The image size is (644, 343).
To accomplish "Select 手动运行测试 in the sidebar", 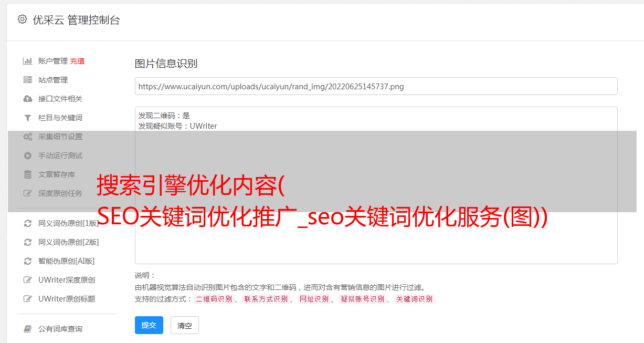I will [x=60, y=155].
